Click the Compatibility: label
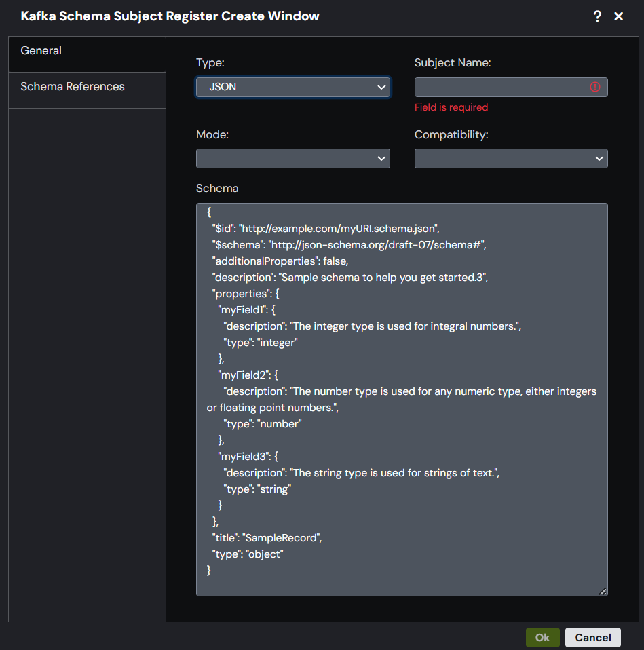The width and height of the screenshot is (644, 650). coord(451,135)
